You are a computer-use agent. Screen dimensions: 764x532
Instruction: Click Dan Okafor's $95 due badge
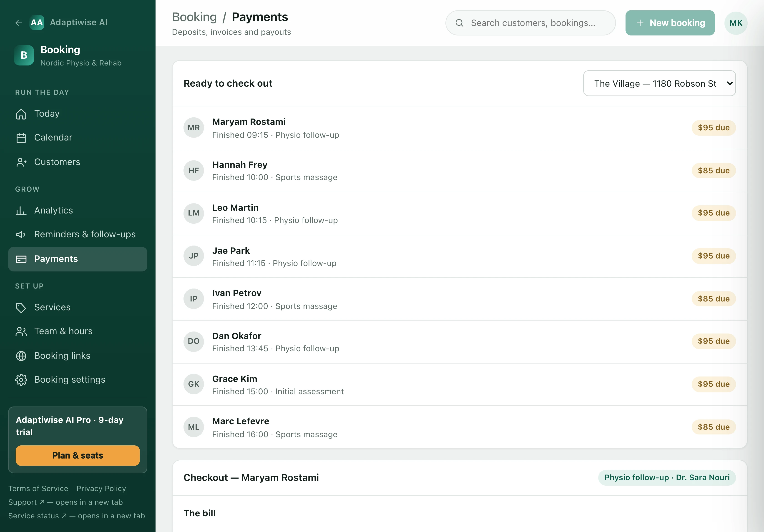pos(714,341)
